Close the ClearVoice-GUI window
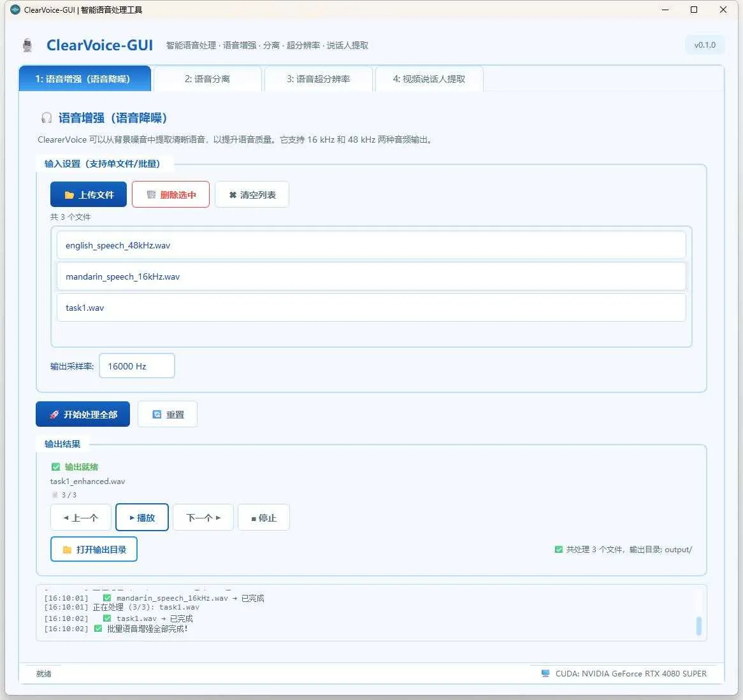The image size is (743, 700). click(723, 10)
